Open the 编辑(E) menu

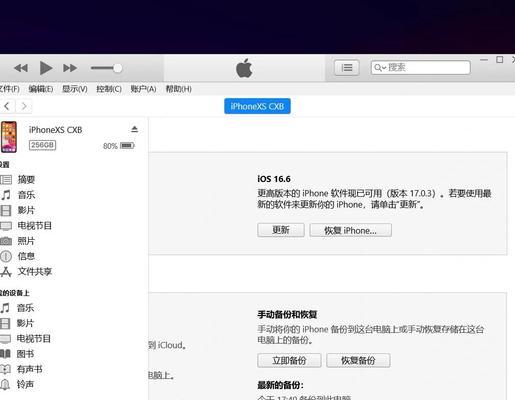point(41,89)
